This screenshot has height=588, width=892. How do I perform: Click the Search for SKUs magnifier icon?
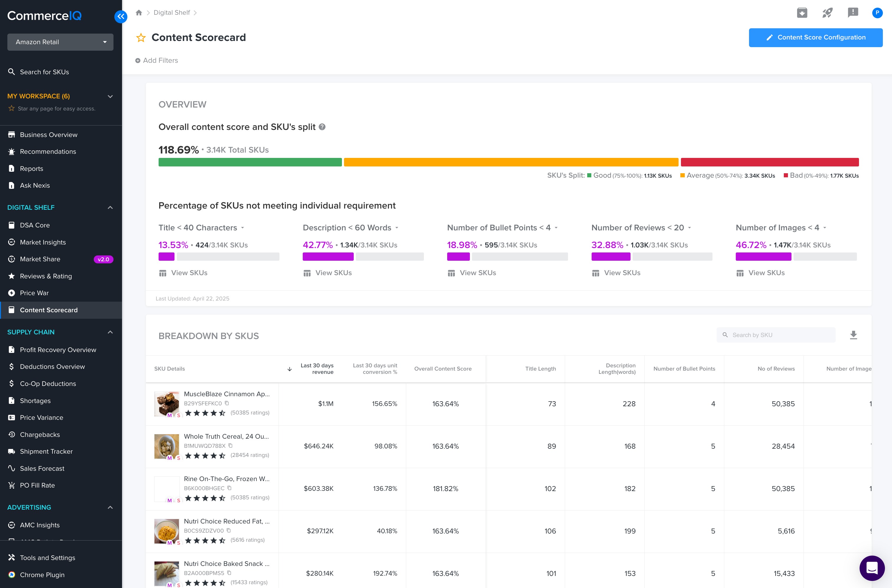tap(11, 72)
